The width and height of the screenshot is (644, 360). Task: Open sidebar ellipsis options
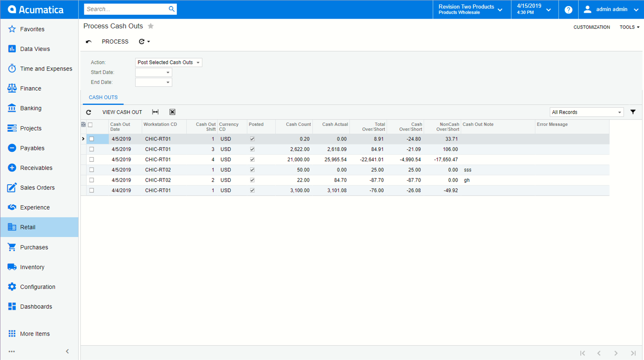click(x=12, y=351)
